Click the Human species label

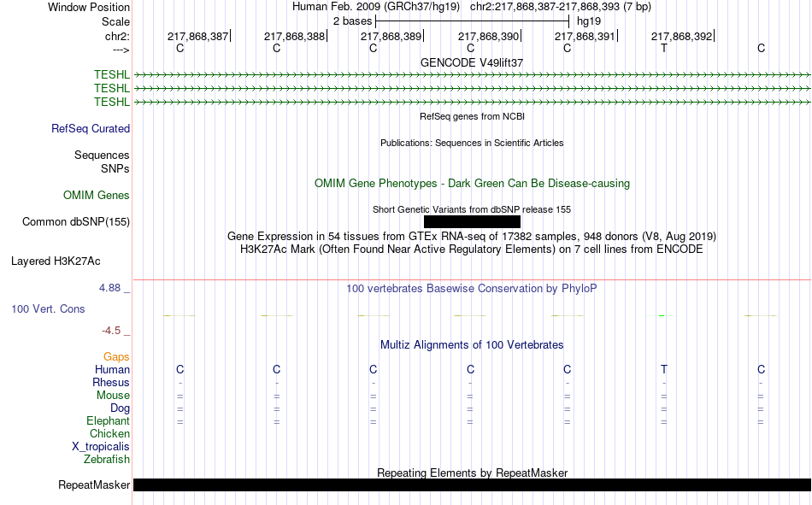(x=112, y=369)
